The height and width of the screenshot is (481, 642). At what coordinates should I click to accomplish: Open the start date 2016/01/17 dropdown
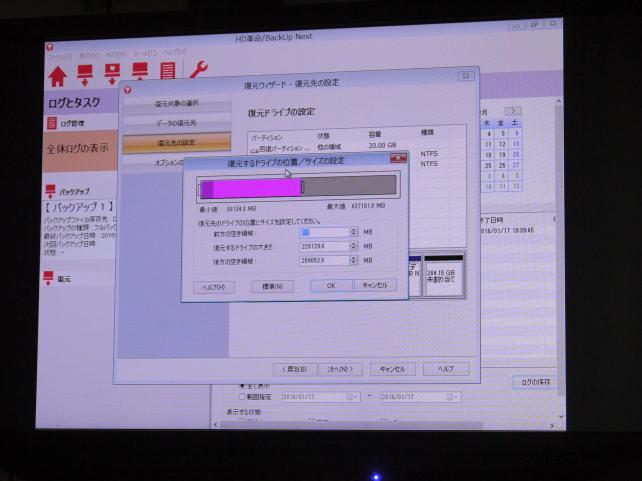point(352,397)
